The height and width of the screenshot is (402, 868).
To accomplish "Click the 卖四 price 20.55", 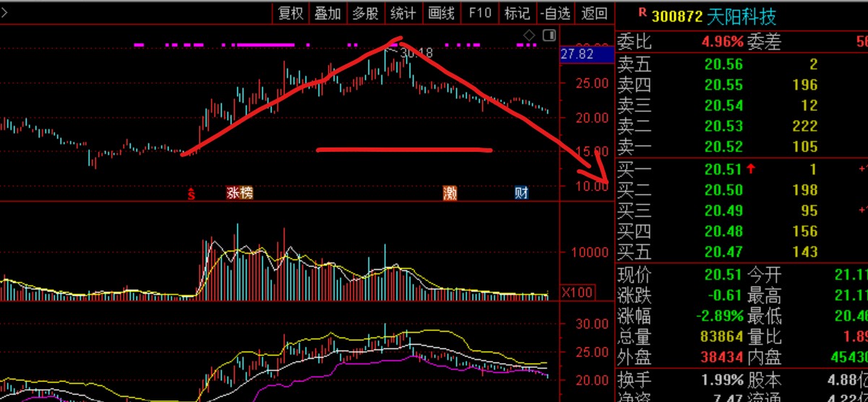I will pyautogui.click(x=723, y=85).
